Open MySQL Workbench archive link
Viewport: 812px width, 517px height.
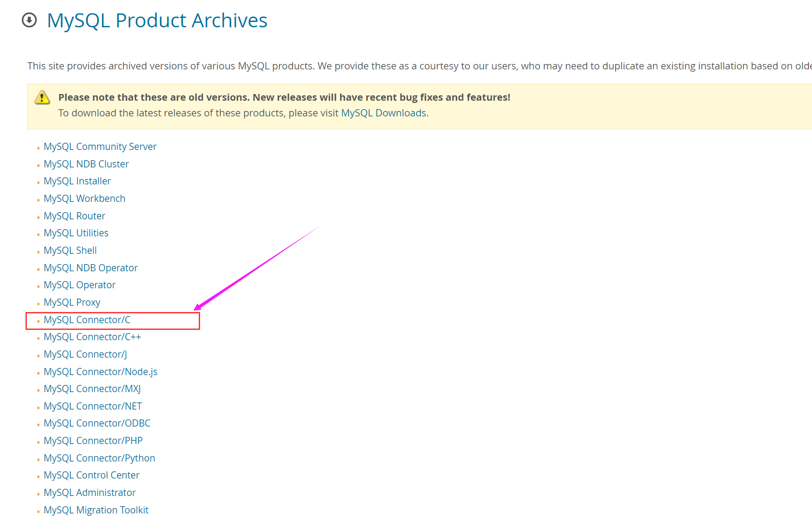tap(85, 198)
